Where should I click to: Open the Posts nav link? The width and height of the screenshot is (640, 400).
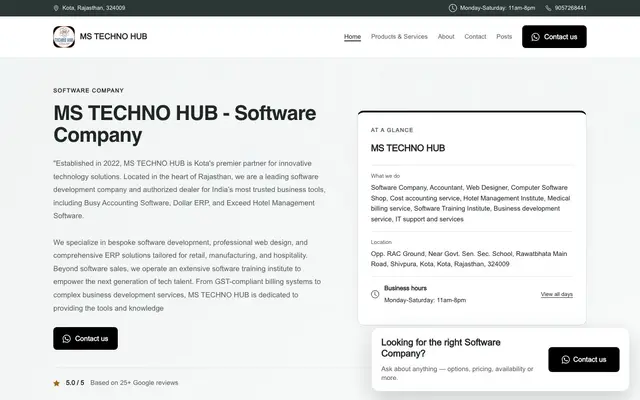tap(504, 36)
